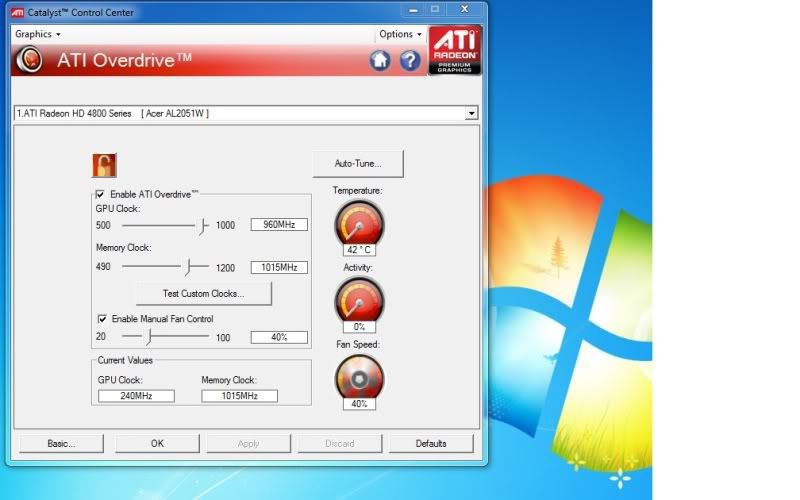Viewport: 800px width, 500px height.
Task: Switch to Basic... view
Action: tap(61, 443)
